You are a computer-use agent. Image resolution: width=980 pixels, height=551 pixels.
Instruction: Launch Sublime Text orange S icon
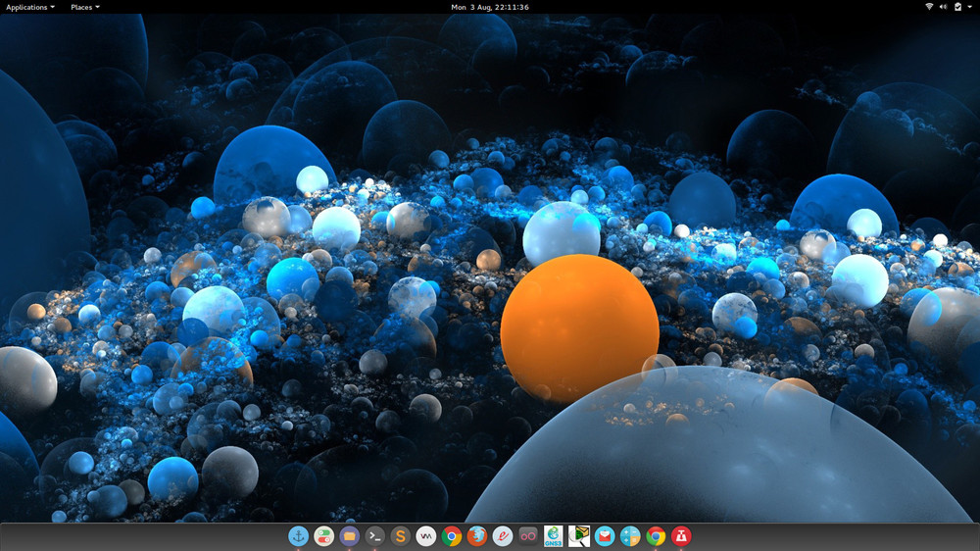pos(400,536)
